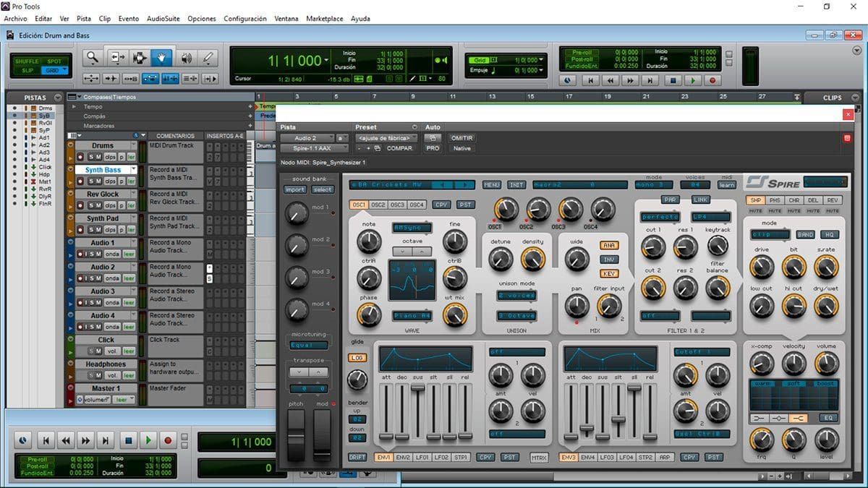The height and width of the screenshot is (488, 868).
Task: Toggle the LOG glide button in Spire
Action: click(x=357, y=358)
